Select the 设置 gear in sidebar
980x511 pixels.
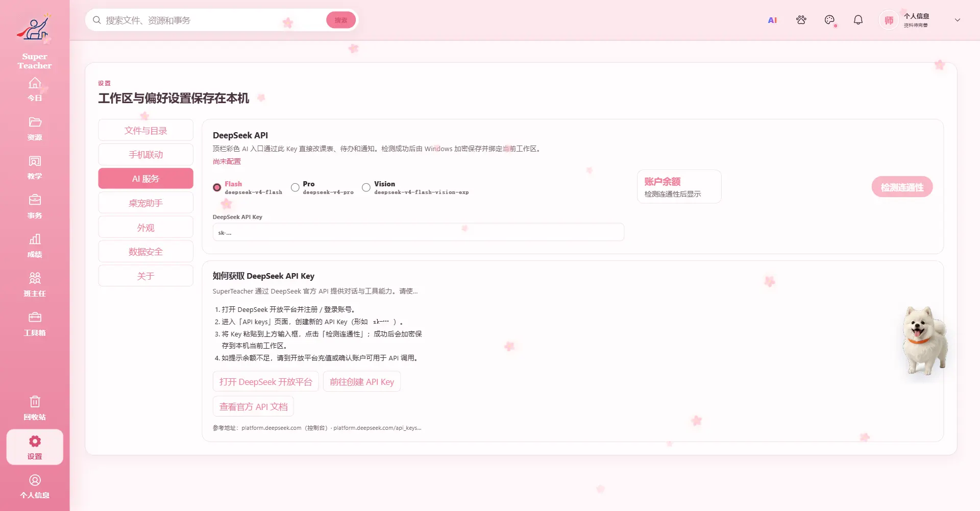tap(35, 447)
